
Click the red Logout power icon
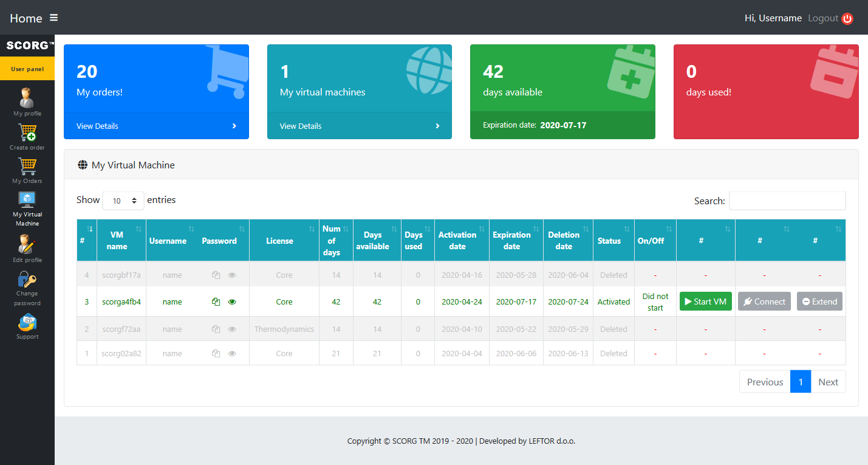point(847,19)
